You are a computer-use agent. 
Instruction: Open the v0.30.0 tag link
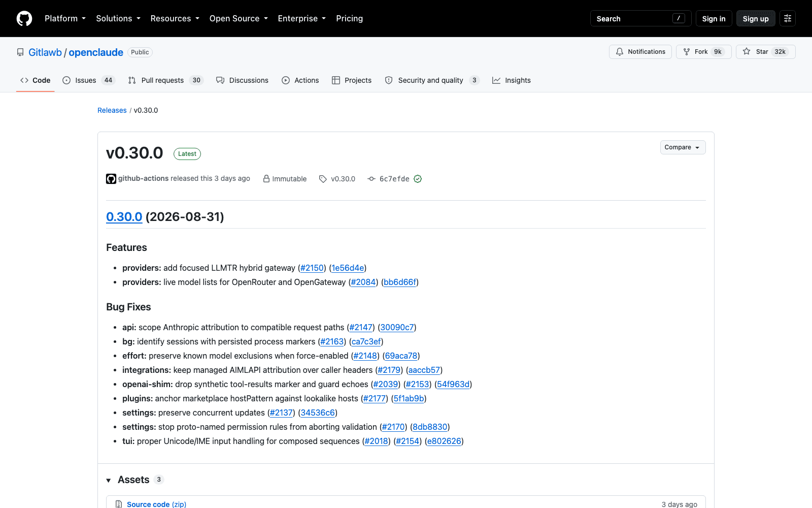[343, 179]
